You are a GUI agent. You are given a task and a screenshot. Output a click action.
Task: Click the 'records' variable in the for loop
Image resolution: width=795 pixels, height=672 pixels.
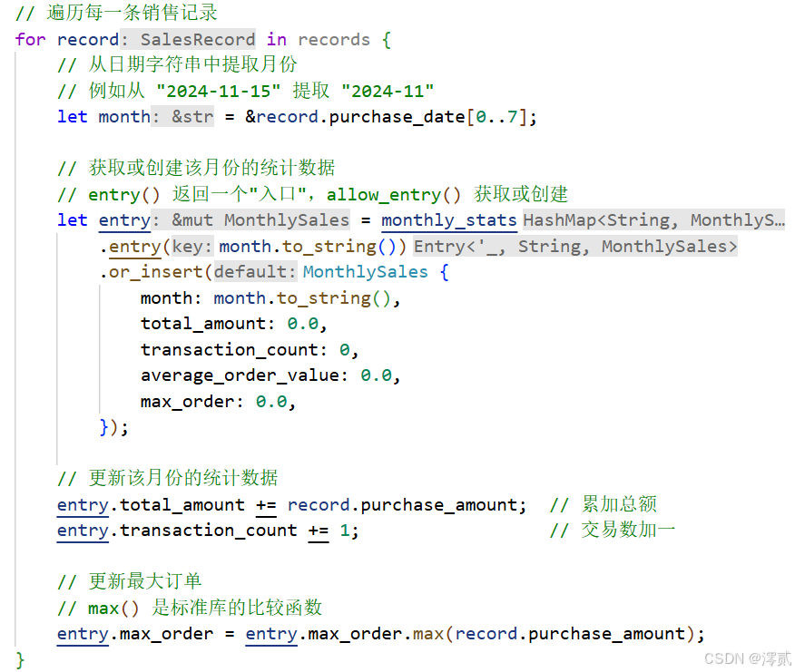click(334, 40)
